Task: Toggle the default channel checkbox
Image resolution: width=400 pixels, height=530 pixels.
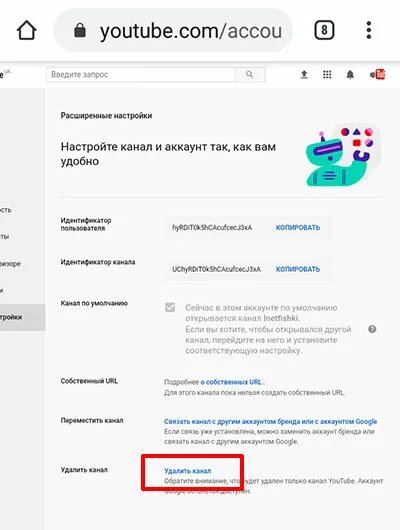Action: point(170,308)
